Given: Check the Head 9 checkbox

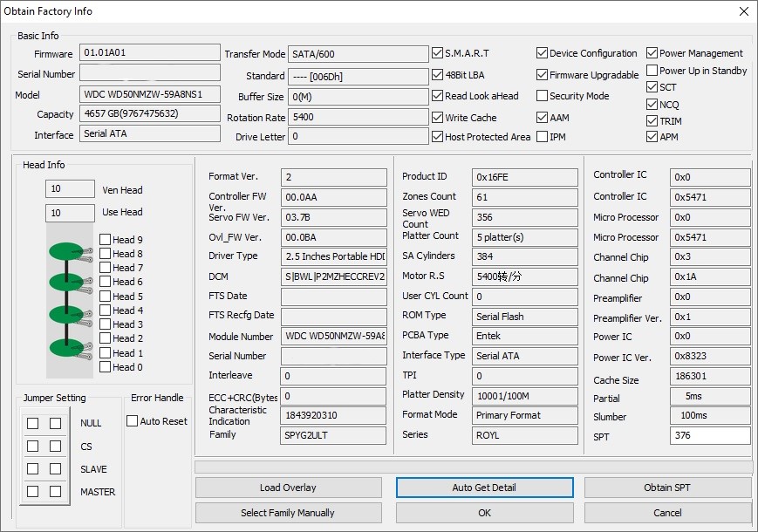Looking at the screenshot, I should coord(105,239).
